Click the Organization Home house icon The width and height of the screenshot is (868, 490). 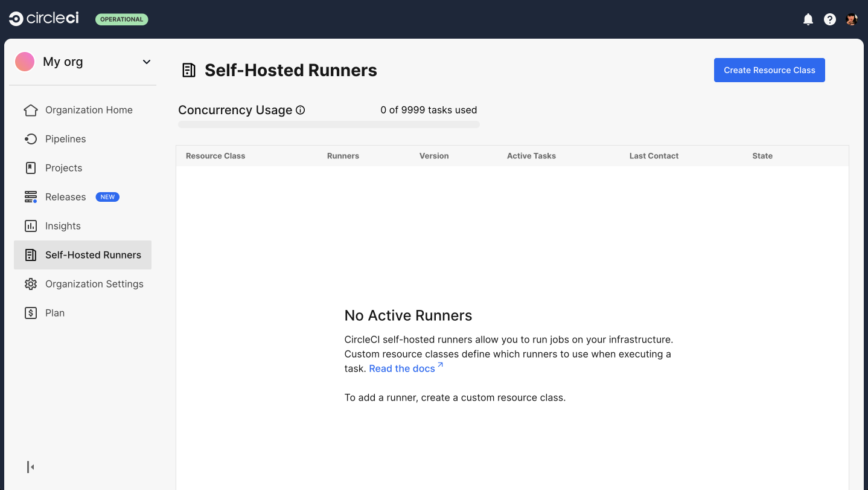click(31, 110)
